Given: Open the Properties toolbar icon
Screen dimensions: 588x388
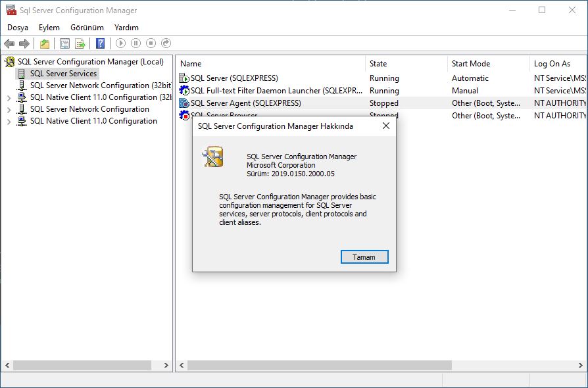Looking at the screenshot, I should click(x=64, y=43).
